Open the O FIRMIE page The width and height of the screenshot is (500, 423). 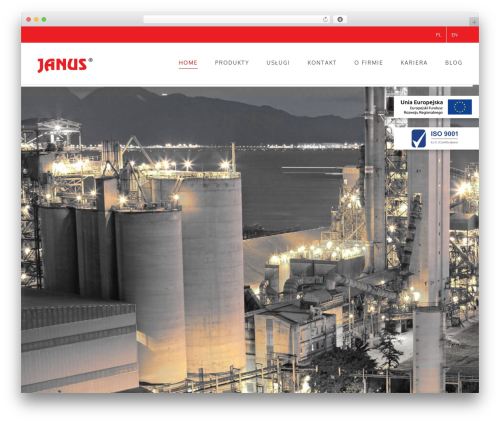(x=368, y=63)
